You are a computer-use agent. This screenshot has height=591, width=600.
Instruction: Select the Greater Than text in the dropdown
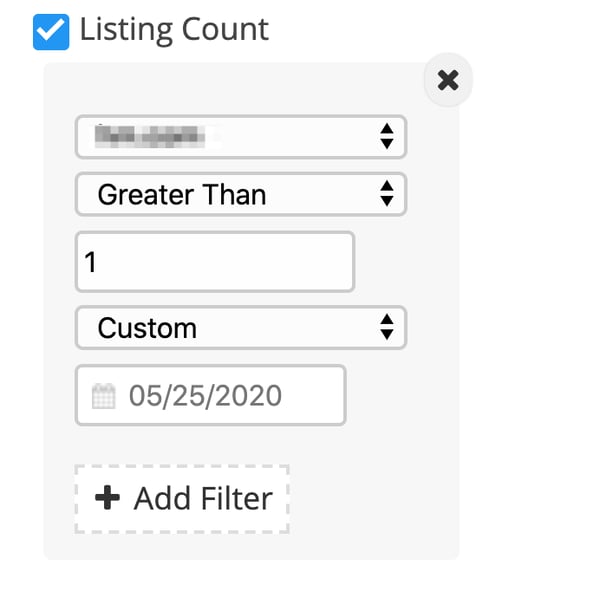182,194
